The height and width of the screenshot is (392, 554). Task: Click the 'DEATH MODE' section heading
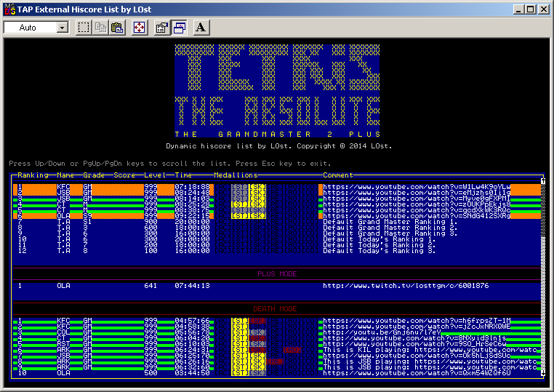click(x=275, y=309)
